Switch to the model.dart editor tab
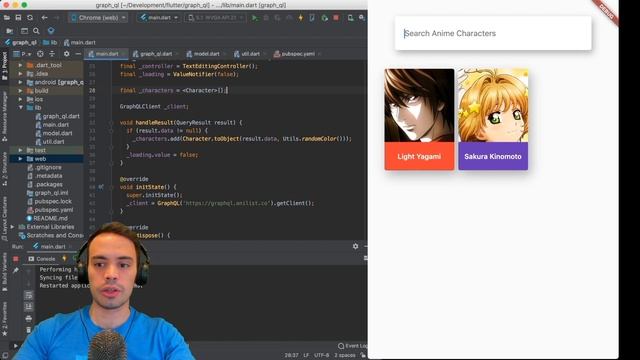Viewport: 640px width, 360px height. tap(206, 54)
